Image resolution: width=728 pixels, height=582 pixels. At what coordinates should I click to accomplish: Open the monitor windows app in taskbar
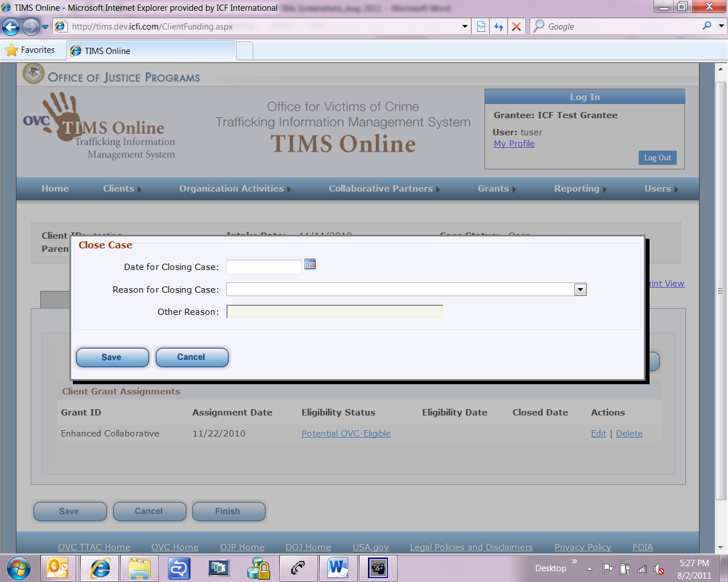219,568
